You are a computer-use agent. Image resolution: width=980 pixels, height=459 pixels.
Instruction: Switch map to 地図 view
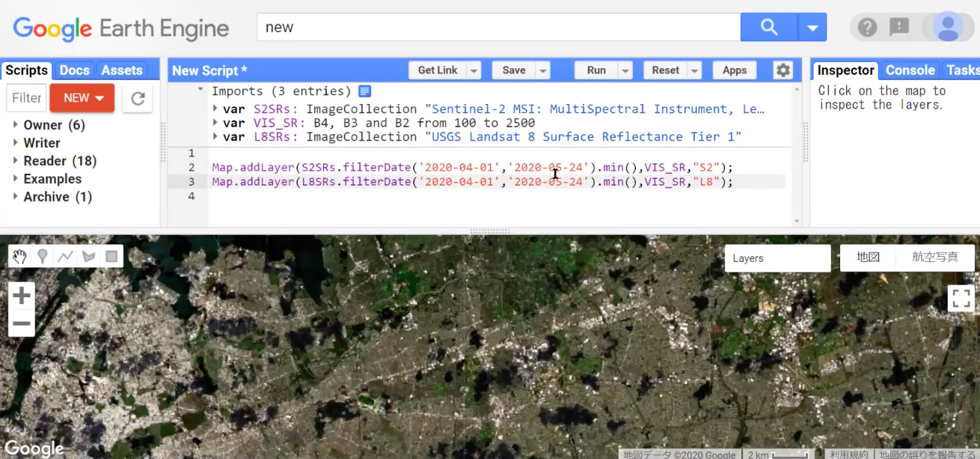tap(868, 257)
